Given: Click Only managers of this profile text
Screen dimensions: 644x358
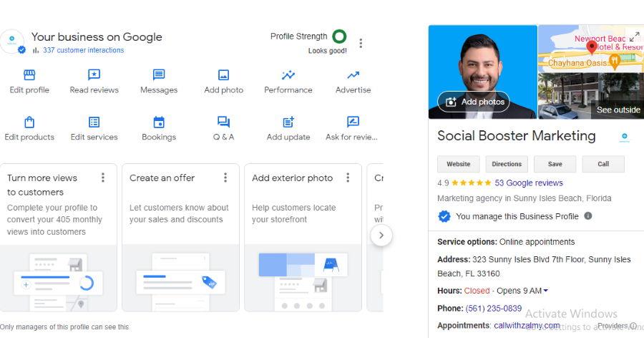Looking at the screenshot, I should [64, 326].
